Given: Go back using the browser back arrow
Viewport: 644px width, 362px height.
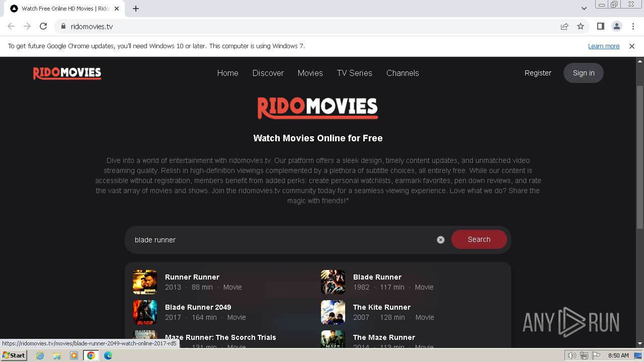Looking at the screenshot, I should (x=11, y=26).
